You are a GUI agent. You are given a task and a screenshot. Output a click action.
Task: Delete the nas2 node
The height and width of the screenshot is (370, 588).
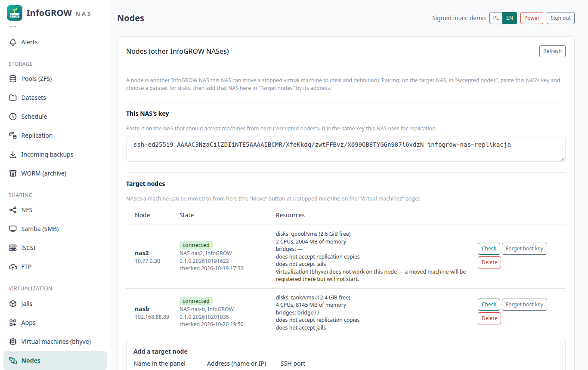[x=489, y=262]
